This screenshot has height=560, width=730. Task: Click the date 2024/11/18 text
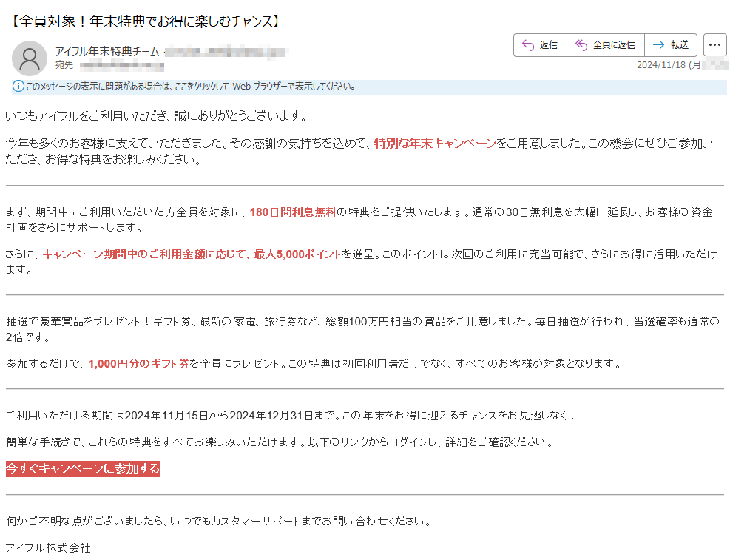(661, 64)
